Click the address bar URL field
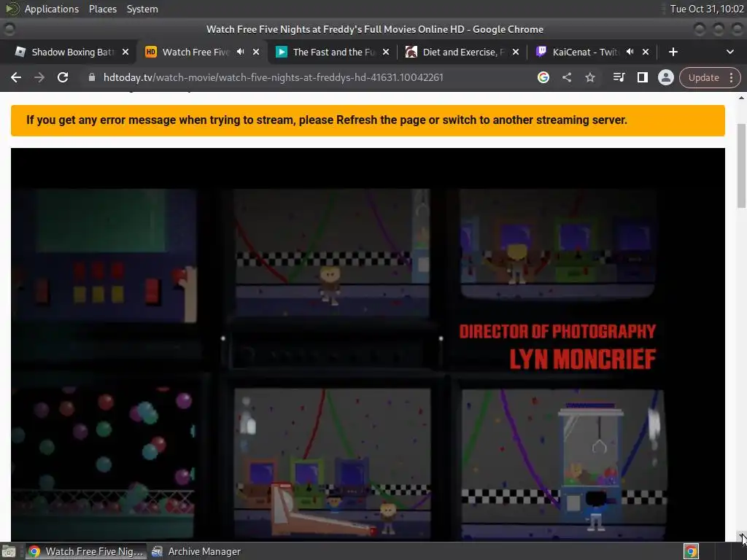 tap(273, 77)
